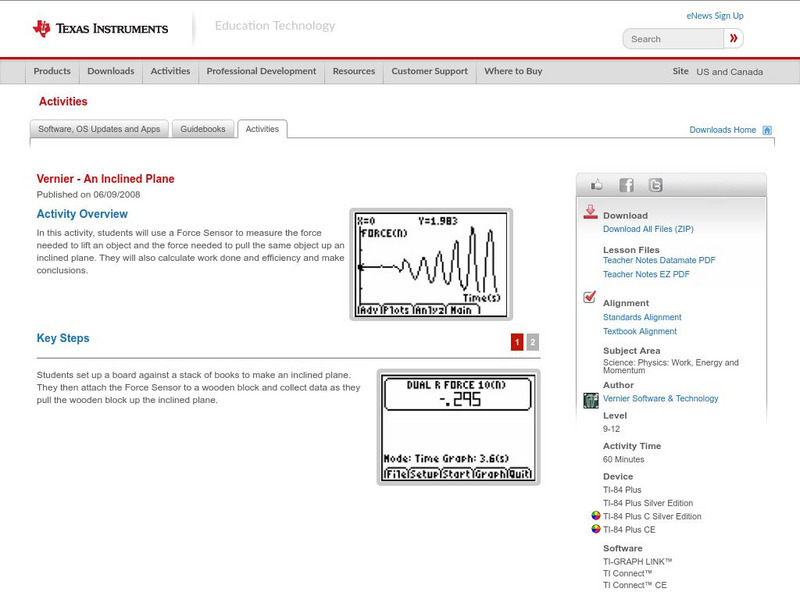Go to Key Steps page 2
The height and width of the screenshot is (592, 800).
533,342
